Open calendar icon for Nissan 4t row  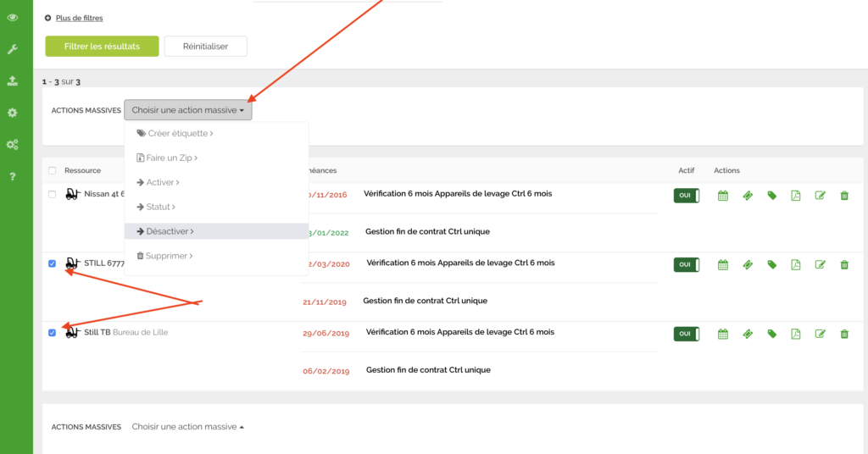pyautogui.click(x=723, y=196)
